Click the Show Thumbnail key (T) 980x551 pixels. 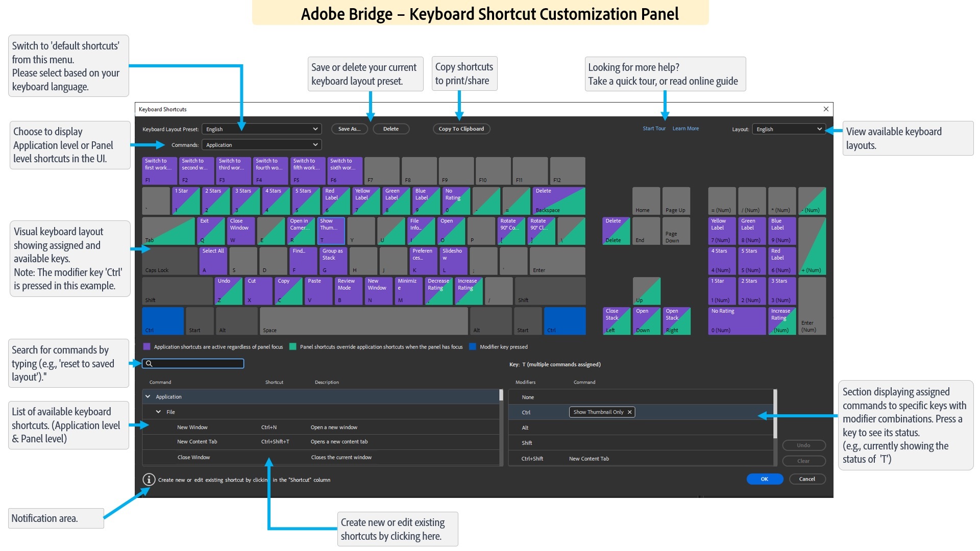[331, 231]
